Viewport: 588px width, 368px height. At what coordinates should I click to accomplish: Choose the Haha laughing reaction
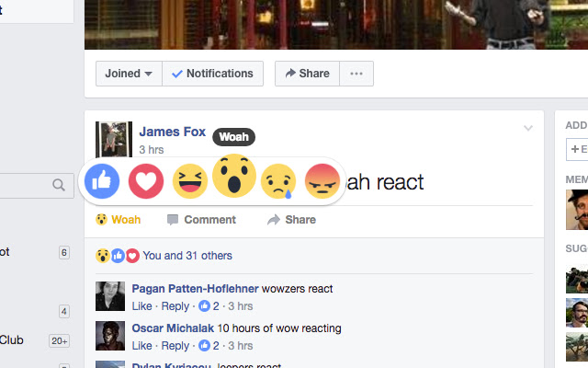coord(190,181)
